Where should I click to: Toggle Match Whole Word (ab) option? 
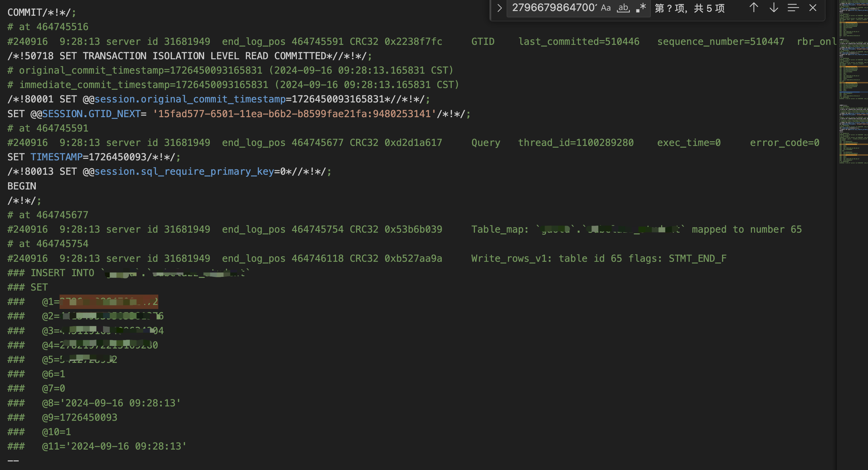pyautogui.click(x=623, y=8)
